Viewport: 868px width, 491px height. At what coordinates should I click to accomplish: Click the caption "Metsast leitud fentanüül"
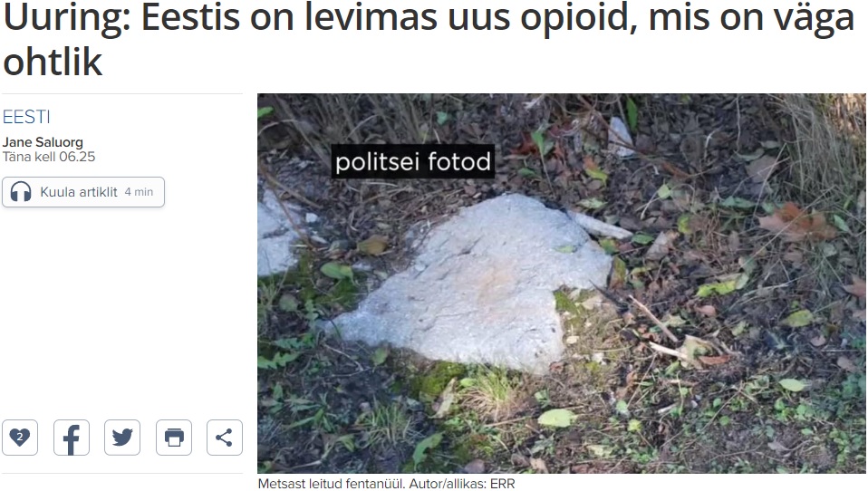point(326,483)
